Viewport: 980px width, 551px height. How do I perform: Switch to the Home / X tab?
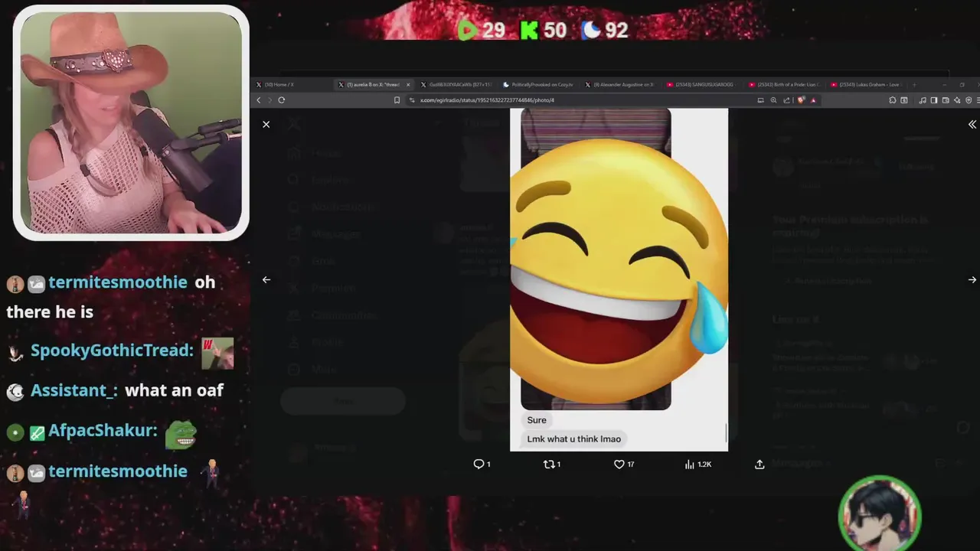pos(292,85)
